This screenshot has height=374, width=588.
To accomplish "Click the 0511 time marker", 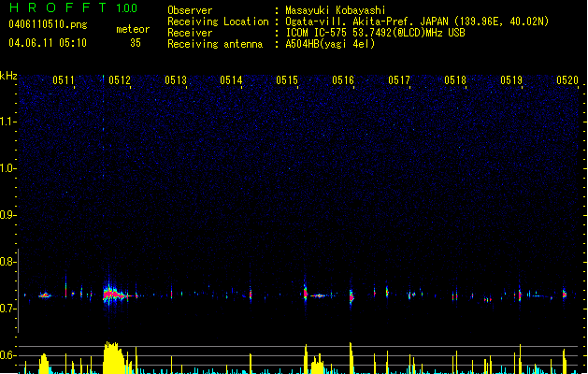I will point(64,80).
